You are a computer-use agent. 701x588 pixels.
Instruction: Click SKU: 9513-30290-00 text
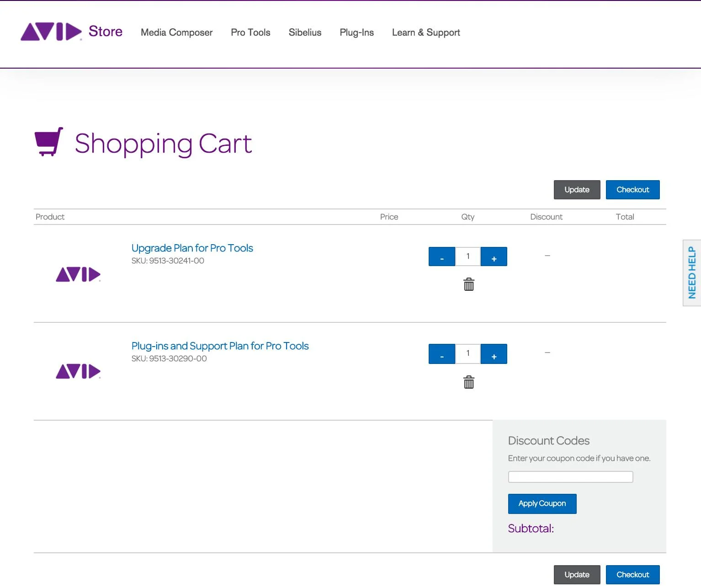pyautogui.click(x=169, y=358)
